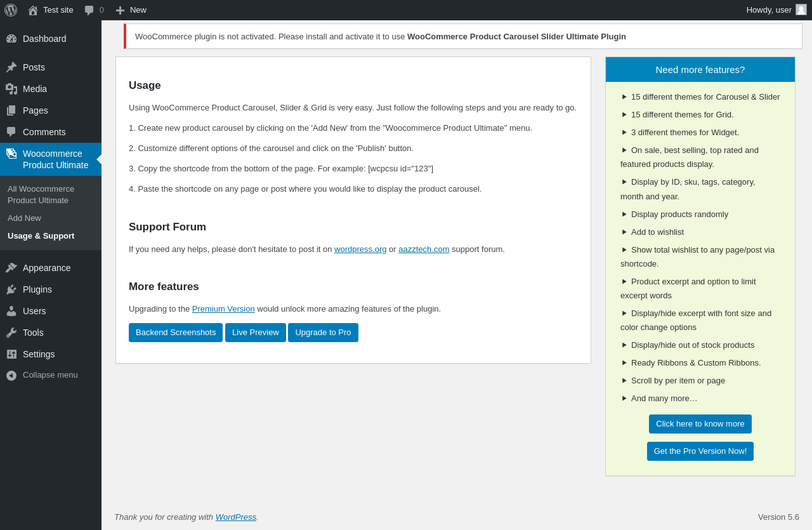Click the 'Support Forum' heading
The height and width of the screenshot is (530, 812).
pyautogui.click(x=167, y=227)
